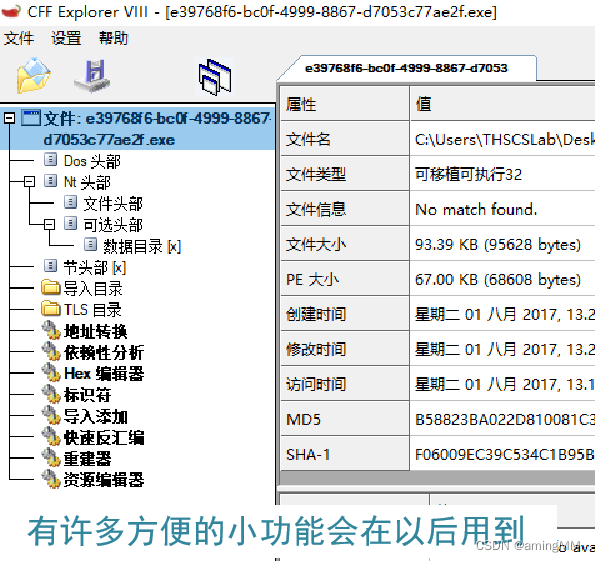The image size is (595, 562).
Task: Click the 导入目录 folder icon
Action: (x=51, y=288)
